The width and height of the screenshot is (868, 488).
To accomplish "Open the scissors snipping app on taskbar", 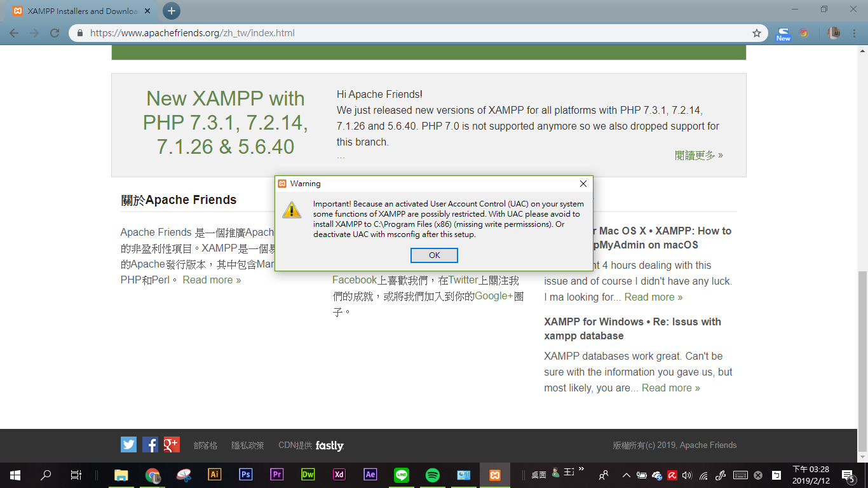I will [x=184, y=475].
